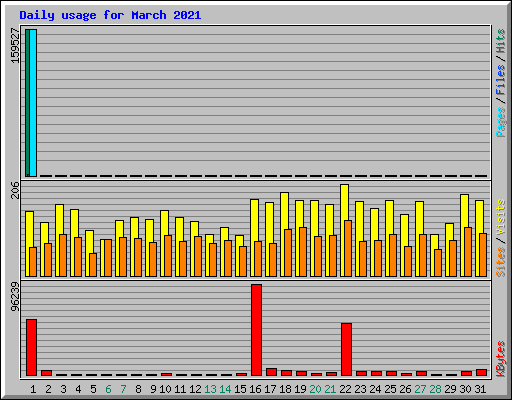The height and width of the screenshot is (400, 512).
Task: Click the orange Sites bar for day 5
Action: [93, 265]
